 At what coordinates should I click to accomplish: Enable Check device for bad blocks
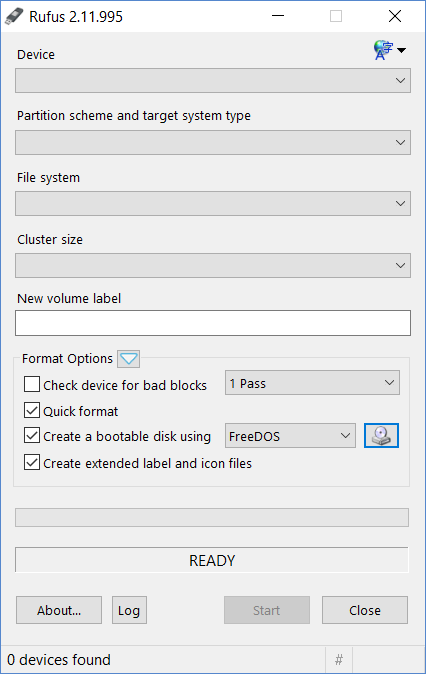coord(32,384)
